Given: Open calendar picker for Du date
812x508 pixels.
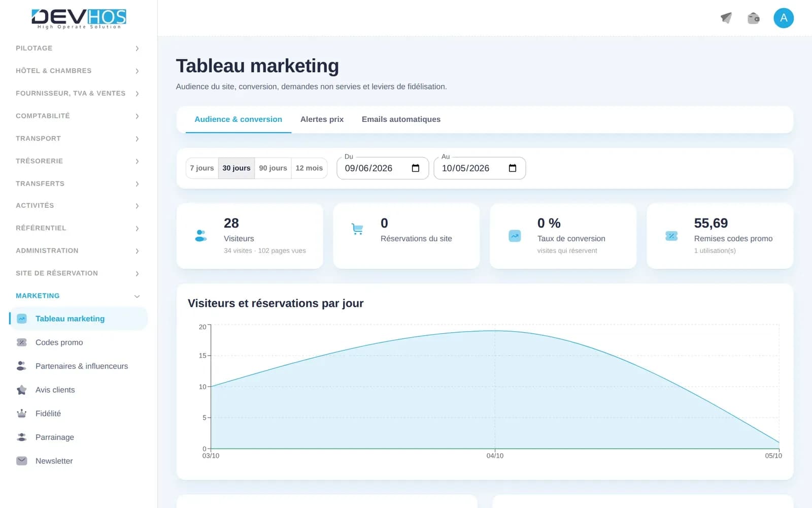Looking at the screenshot, I should tap(416, 168).
